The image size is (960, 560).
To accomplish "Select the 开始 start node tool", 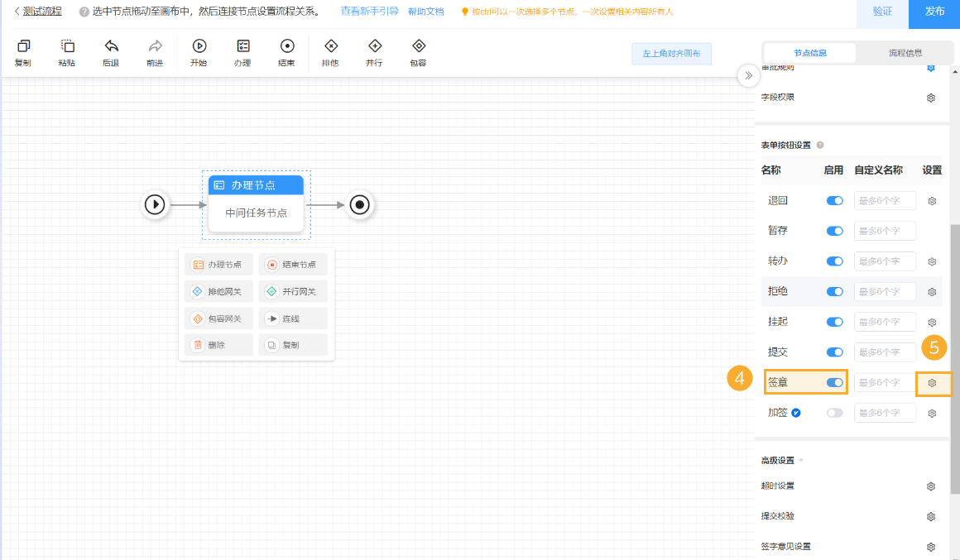I will (x=199, y=47).
